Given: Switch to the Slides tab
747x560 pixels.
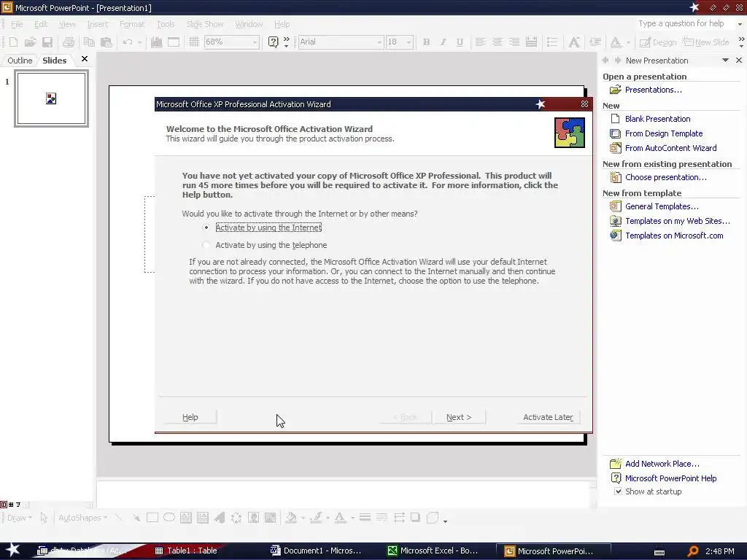Looking at the screenshot, I should 54,61.
